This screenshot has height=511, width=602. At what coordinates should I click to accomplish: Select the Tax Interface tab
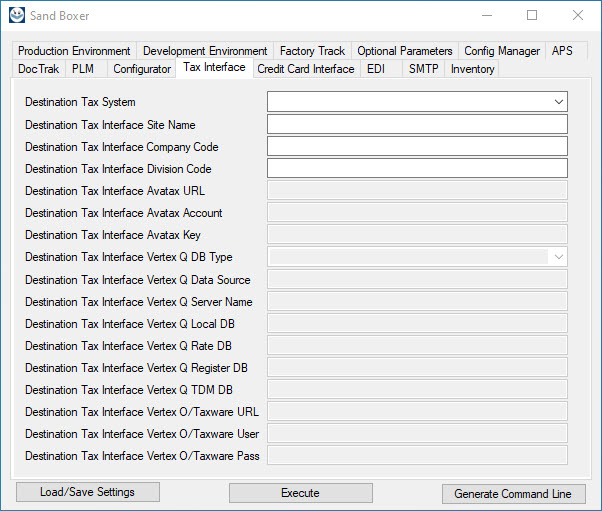coord(214,67)
